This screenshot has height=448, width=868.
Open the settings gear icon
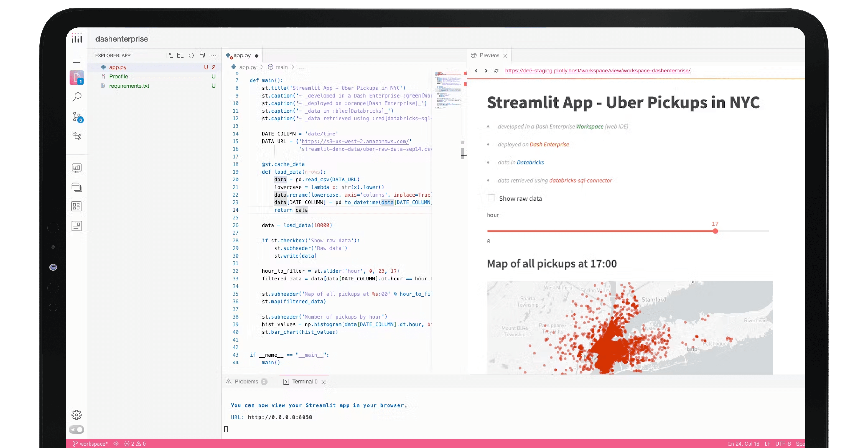point(77,415)
